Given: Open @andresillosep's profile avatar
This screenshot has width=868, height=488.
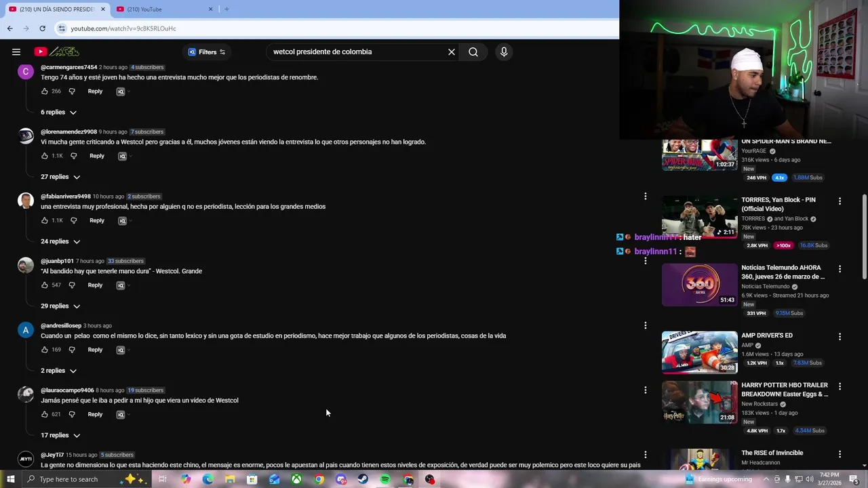Looking at the screenshot, I should tap(26, 330).
